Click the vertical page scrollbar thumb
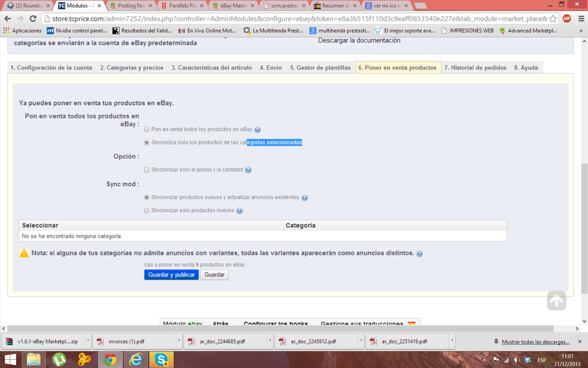588x368 pixels. 584,229
